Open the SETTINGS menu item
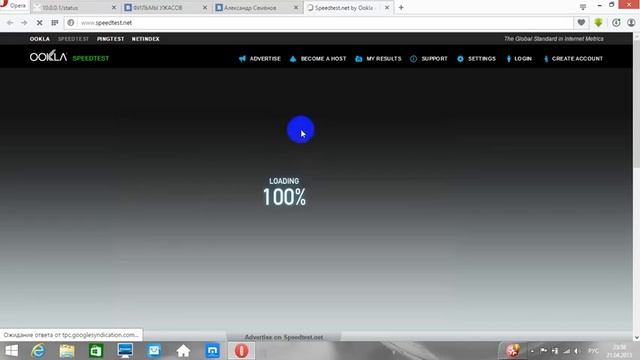This screenshot has width=640, height=360. [476, 59]
